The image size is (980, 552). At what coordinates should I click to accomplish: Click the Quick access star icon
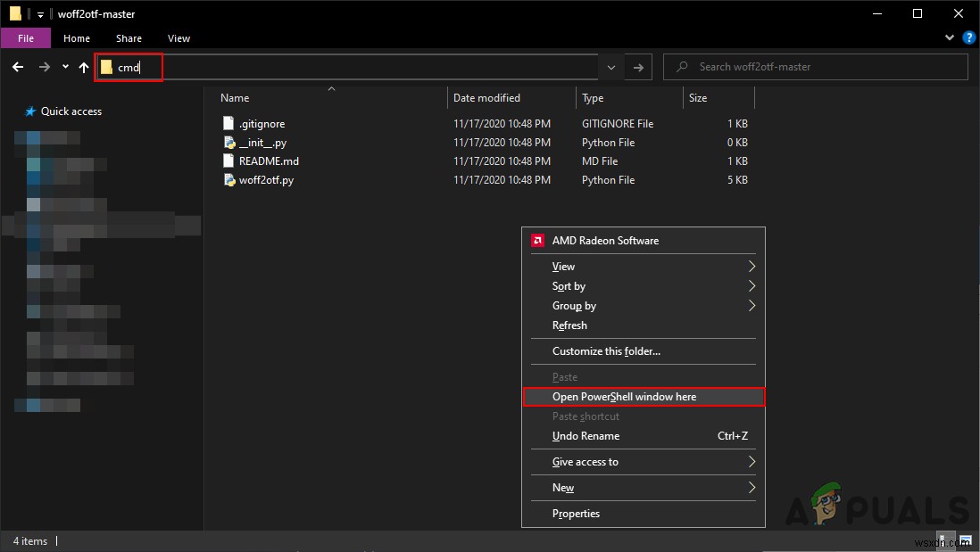coord(30,111)
